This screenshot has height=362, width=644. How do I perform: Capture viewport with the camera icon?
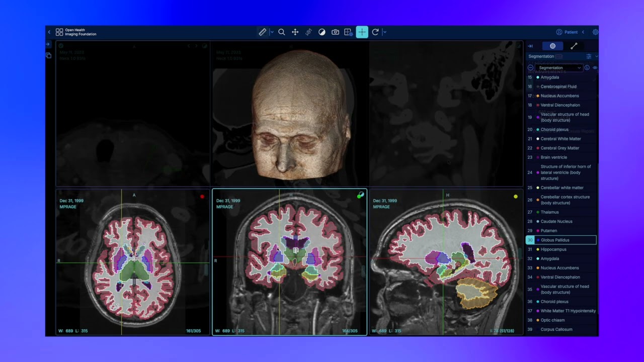point(335,32)
